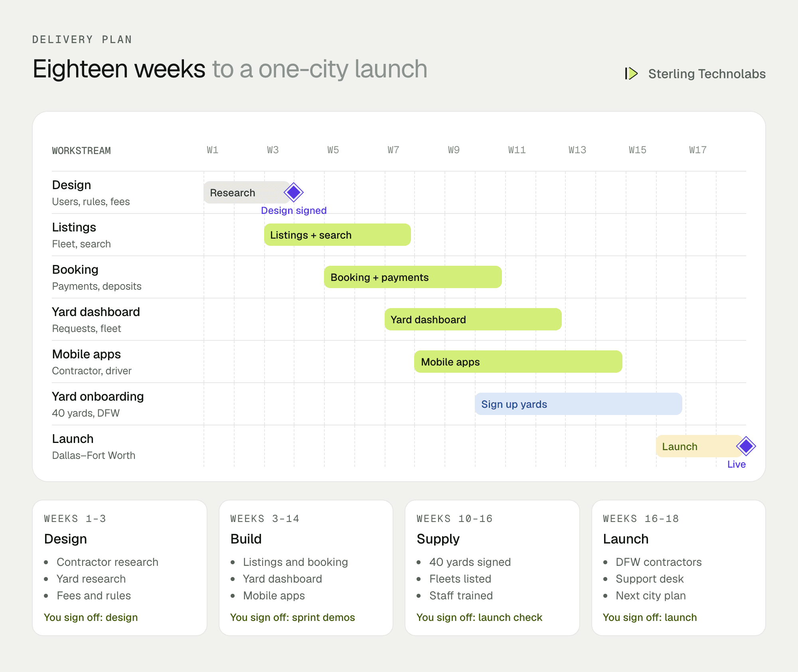Click the Design workstream row label
Image resolution: width=798 pixels, height=672 pixels.
71,185
